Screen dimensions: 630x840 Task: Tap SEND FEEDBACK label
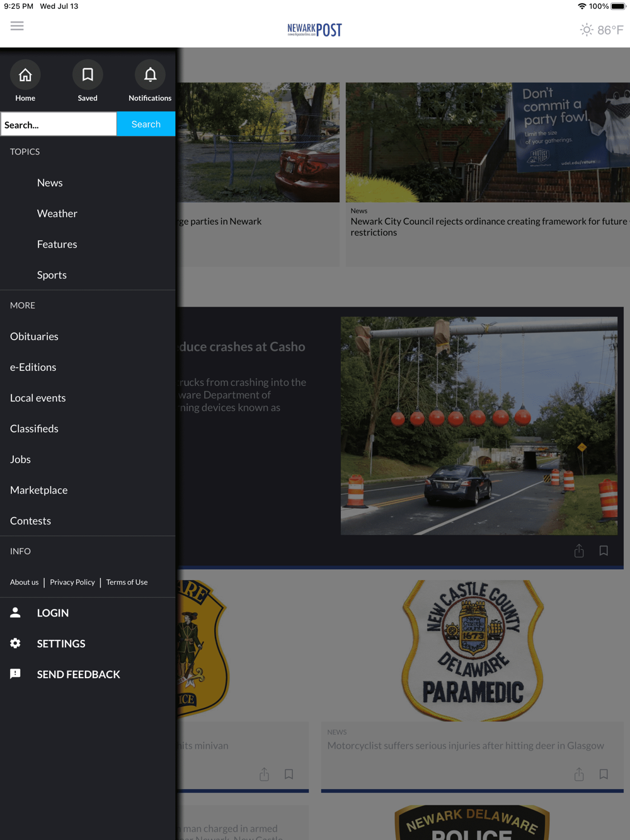click(79, 674)
